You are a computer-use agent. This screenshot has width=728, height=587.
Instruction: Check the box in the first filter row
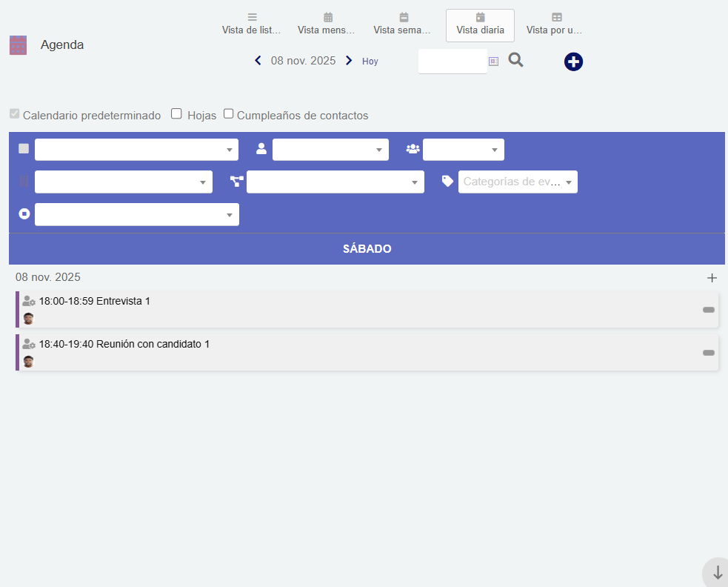[24, 149]
